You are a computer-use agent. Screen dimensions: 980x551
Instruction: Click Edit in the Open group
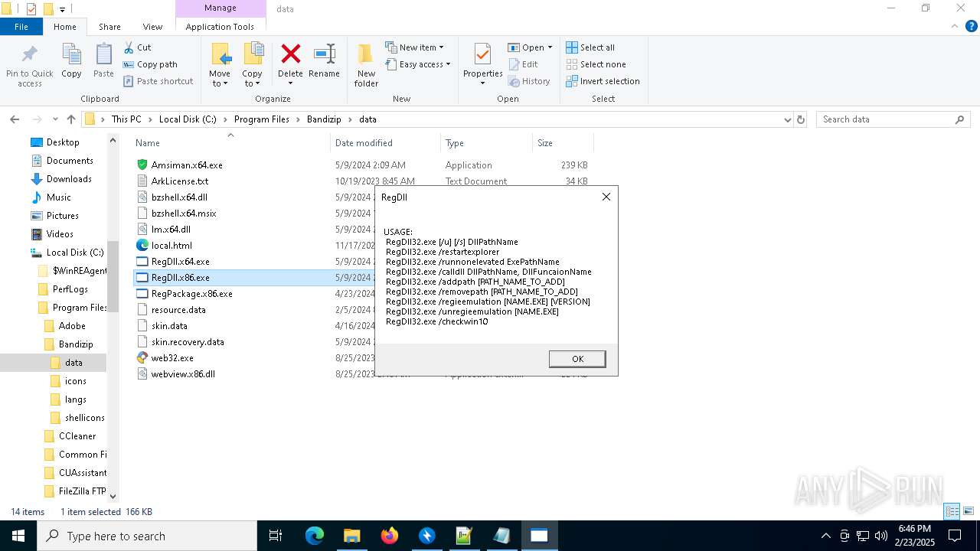523,64
